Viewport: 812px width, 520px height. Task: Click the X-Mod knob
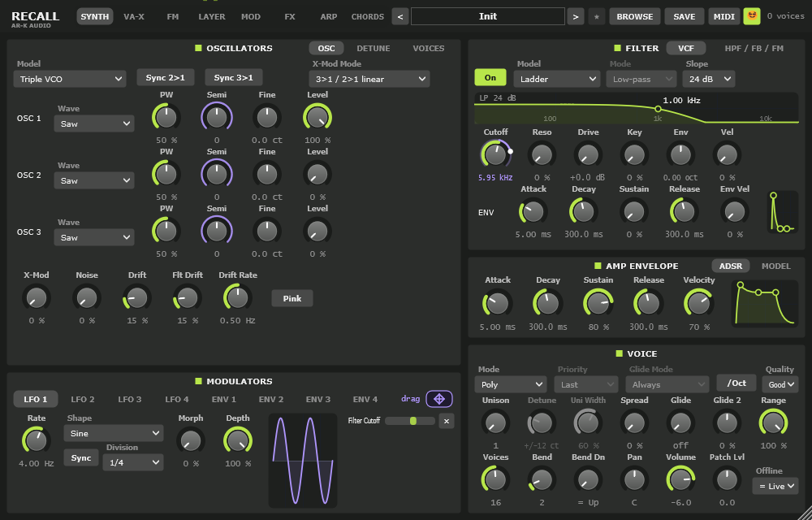[37, 298]
